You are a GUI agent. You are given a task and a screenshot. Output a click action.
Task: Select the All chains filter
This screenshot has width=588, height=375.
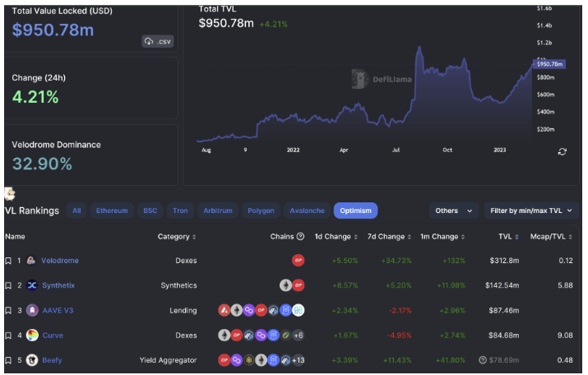point(76,211)
